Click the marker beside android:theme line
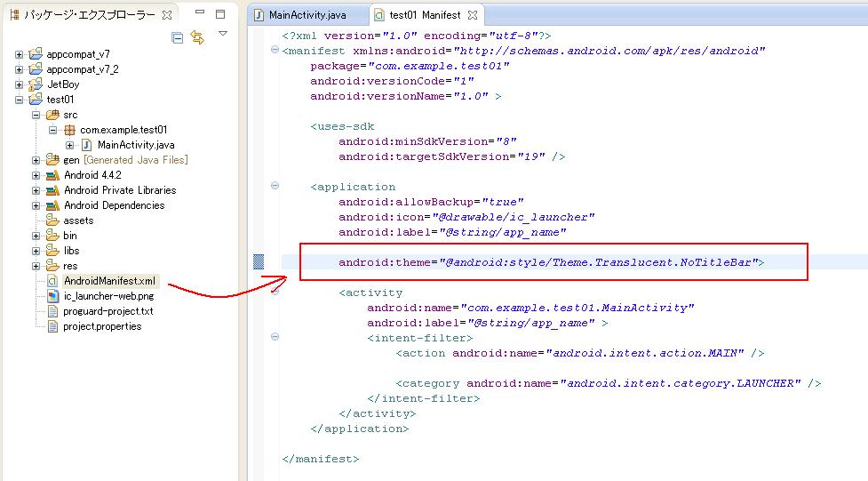Viewport: 868px width, 481px height. pos(259,261)
